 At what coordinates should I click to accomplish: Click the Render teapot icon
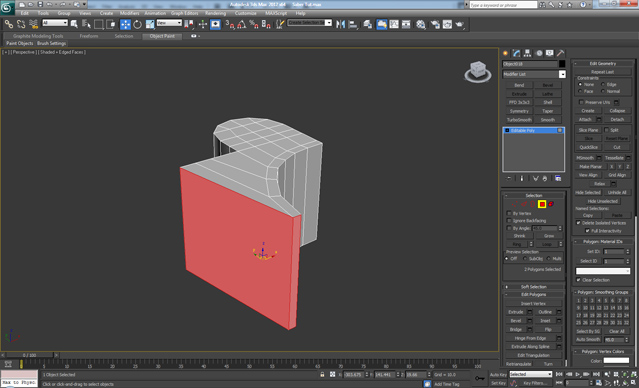(460, 24)
